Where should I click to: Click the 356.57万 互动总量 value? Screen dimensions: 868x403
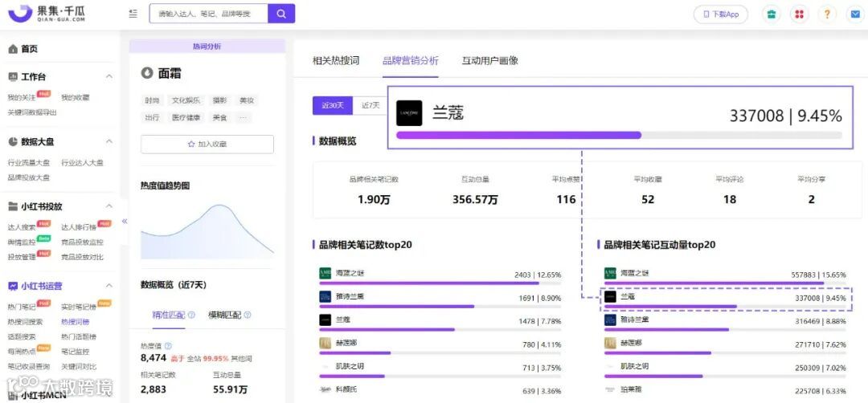tap(475, 200)
